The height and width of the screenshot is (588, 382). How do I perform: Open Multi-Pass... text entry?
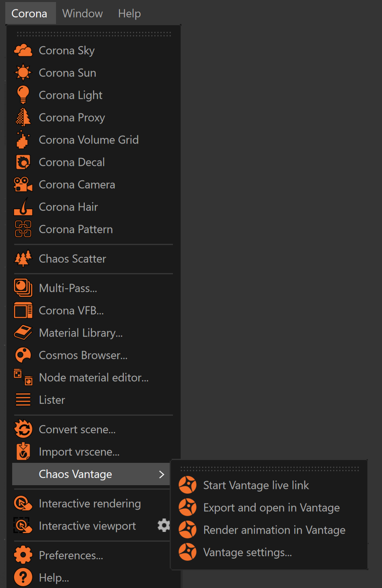68,288
